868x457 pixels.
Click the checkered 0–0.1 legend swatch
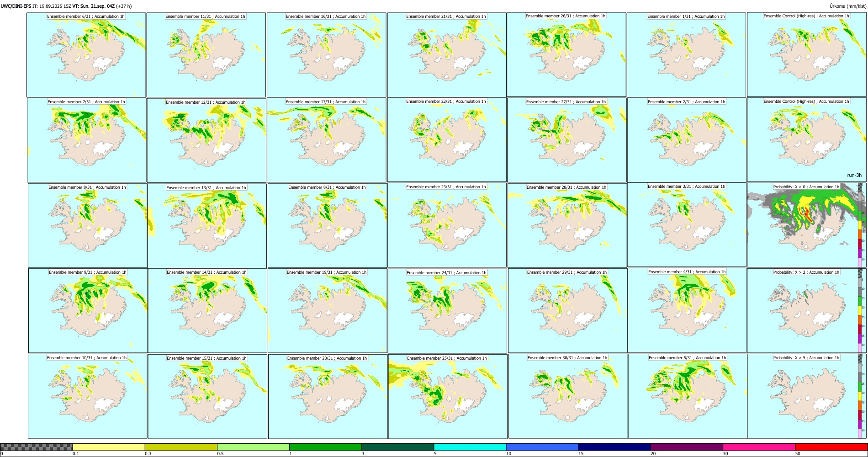[x=37, y=447]
